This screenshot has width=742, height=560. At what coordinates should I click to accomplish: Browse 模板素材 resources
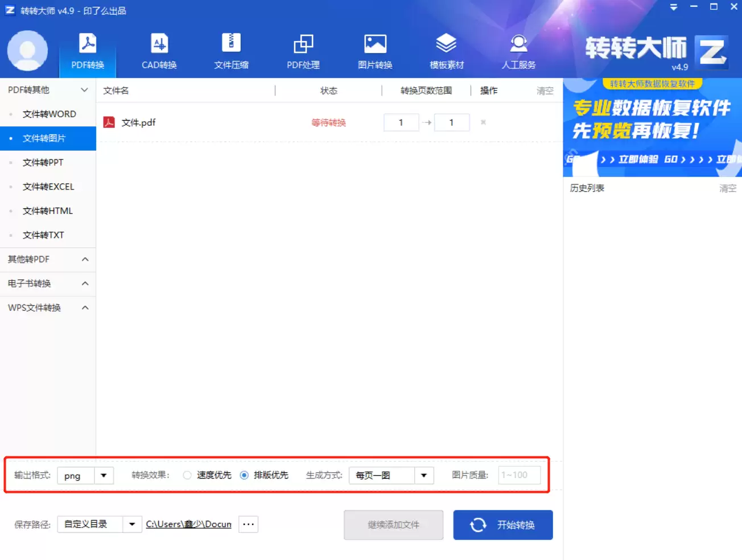[x=446, y=51]
